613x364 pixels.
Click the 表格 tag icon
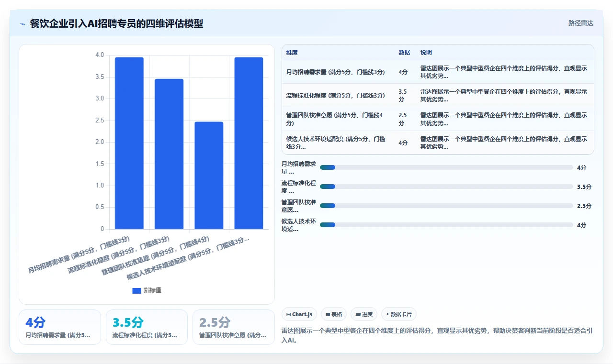(x=328, y=314)
